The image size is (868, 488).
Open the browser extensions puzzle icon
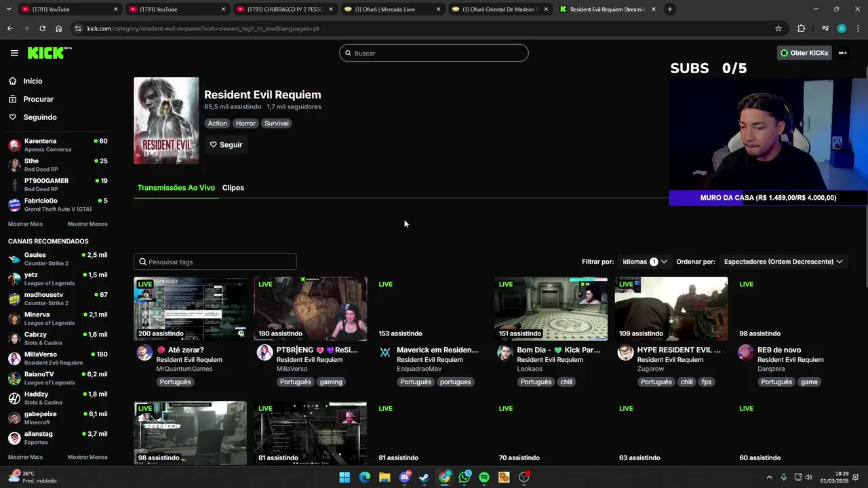coord(802,28)
